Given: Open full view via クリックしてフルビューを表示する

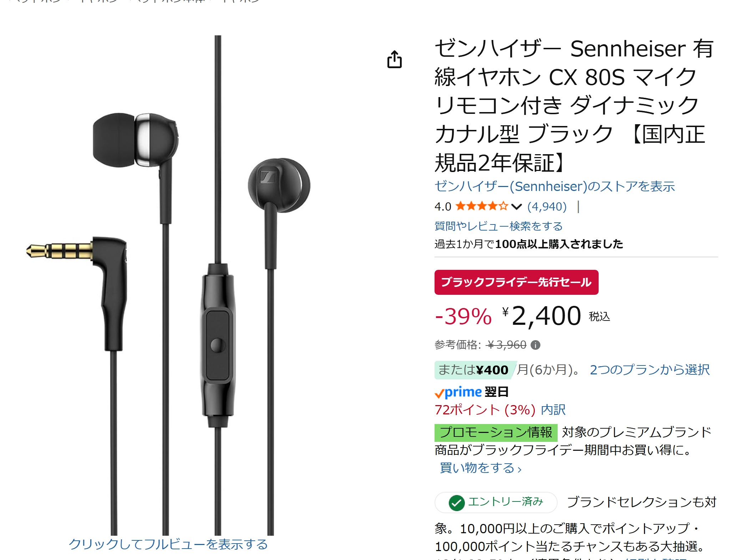Looking at the screenshot, I should click(168, 544).
